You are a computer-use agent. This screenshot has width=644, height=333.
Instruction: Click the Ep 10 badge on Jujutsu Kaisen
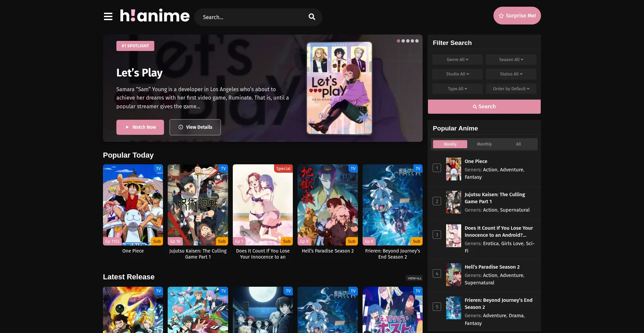[175, 241]
